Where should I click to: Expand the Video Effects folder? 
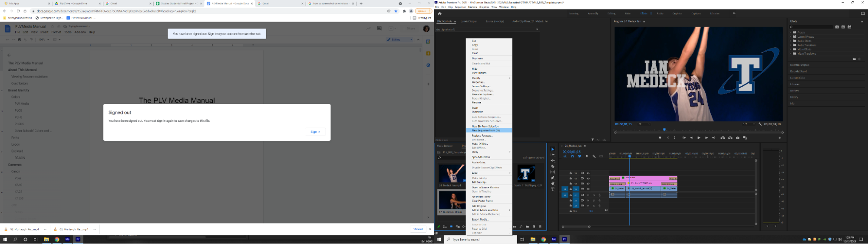[790, 49]
